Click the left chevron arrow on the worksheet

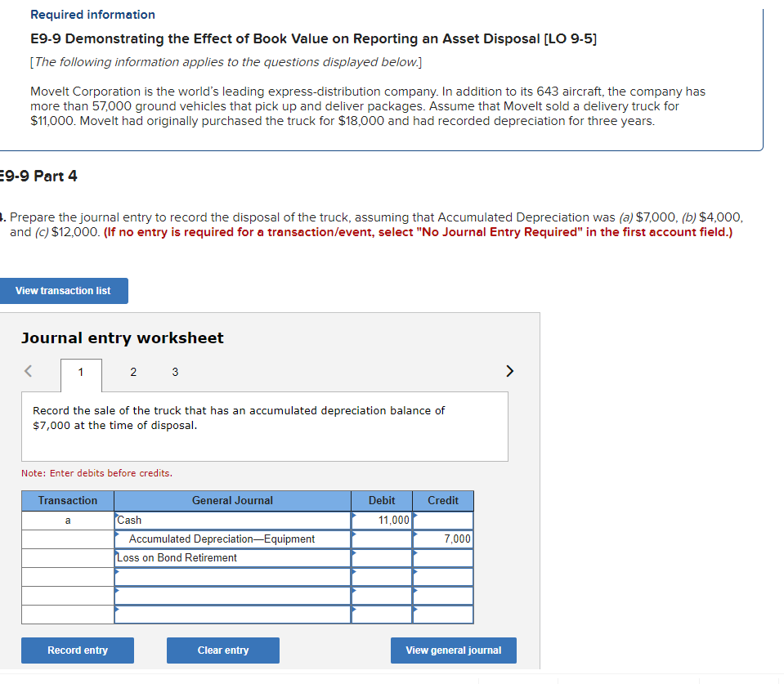(x=28, y=371)
